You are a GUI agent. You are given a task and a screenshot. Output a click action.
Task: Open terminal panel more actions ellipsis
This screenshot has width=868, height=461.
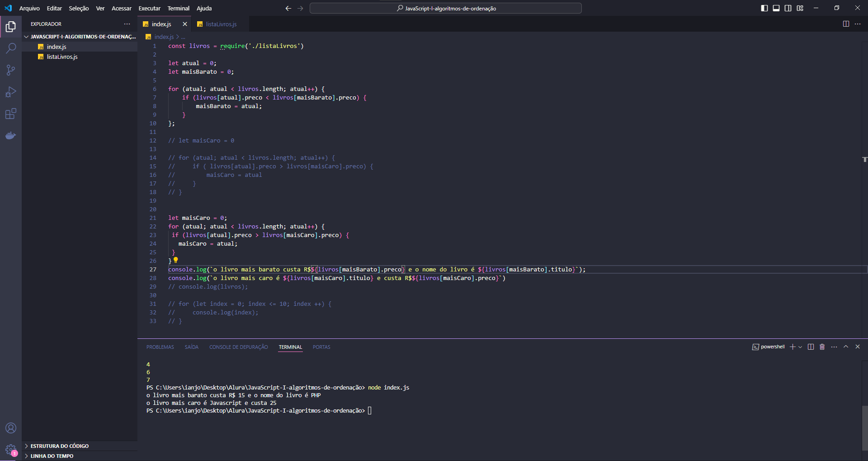coord(834,347)
